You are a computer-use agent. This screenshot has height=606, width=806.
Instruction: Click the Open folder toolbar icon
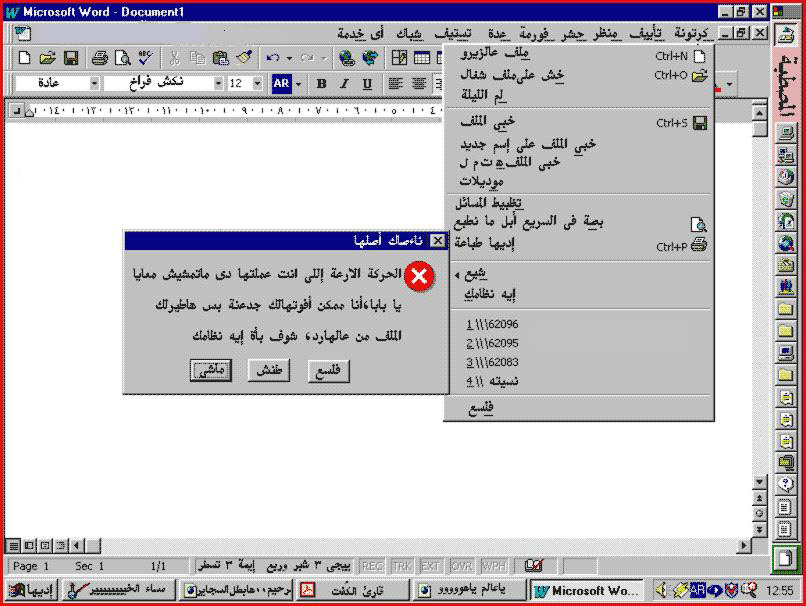[x=47, y=58]
